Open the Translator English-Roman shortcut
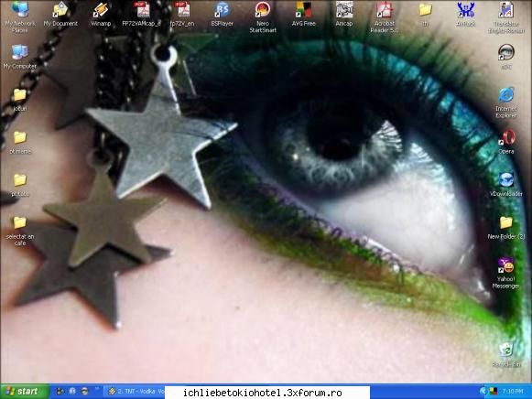 point(506,17)
